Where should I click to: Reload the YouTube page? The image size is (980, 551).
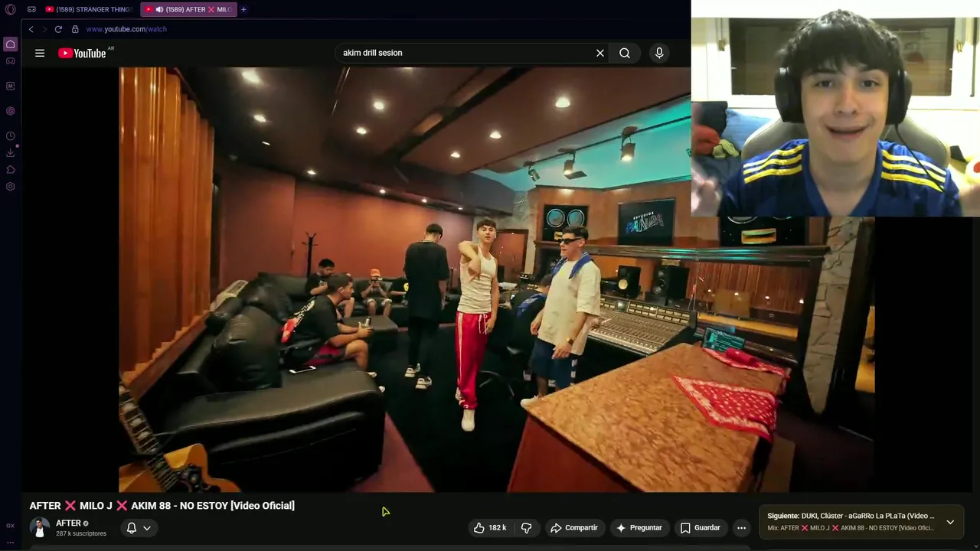pyautogui.click(x=58, y=29)
